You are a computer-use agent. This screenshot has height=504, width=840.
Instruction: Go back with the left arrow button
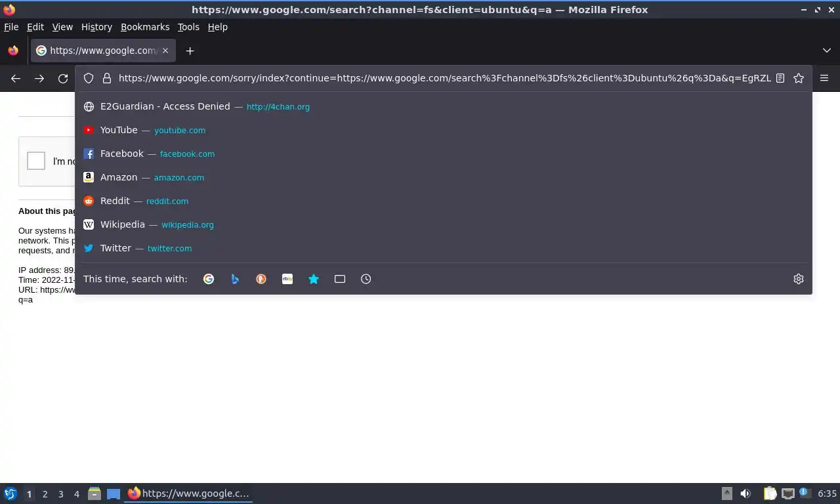pos(16,78)
